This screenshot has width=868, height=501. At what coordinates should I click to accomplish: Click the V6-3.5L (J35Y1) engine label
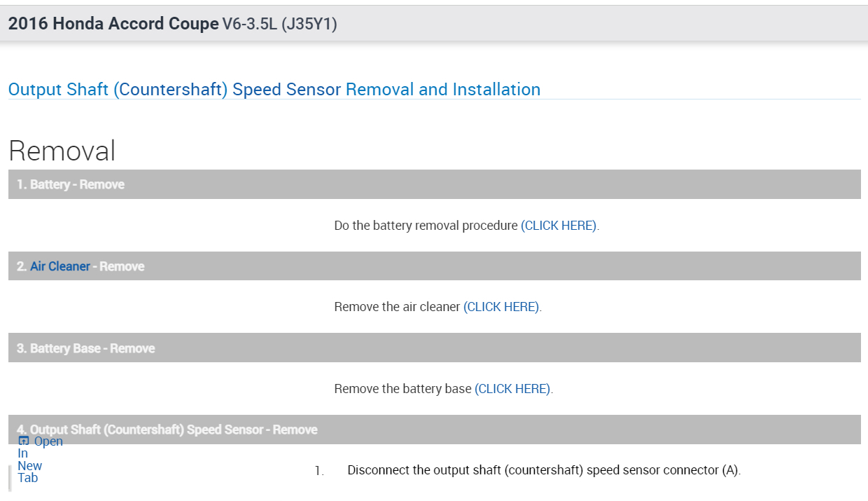(x=279, y=24)
